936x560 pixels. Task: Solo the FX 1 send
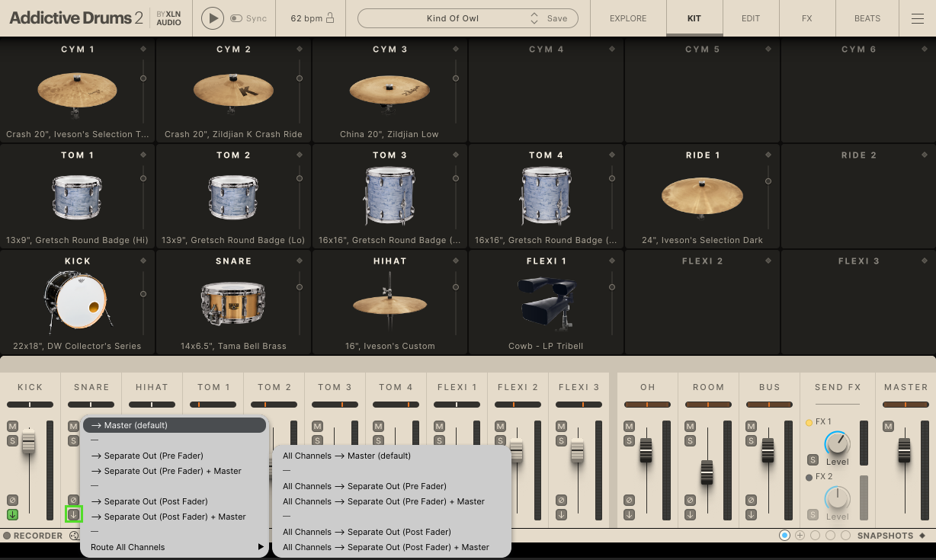pyautogui.click(x=813, y=459)
